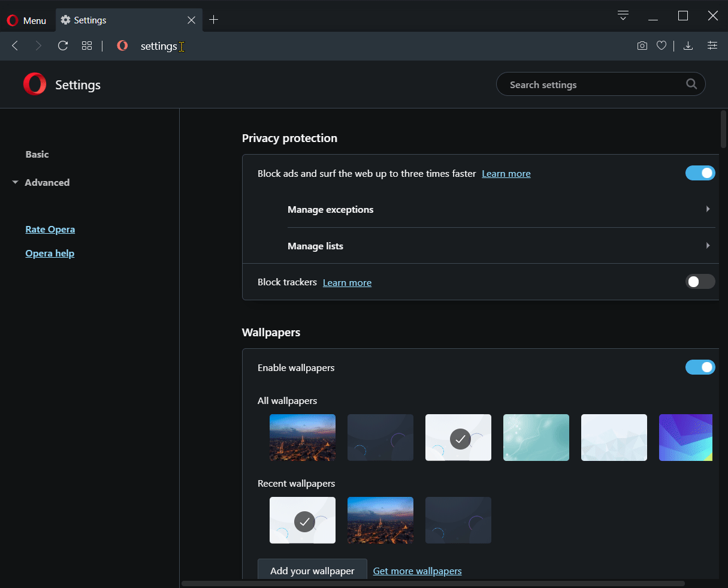Select the checked light wallpaper in All wallpapers
Screen dimensions: 728x588
pos(458,438)
